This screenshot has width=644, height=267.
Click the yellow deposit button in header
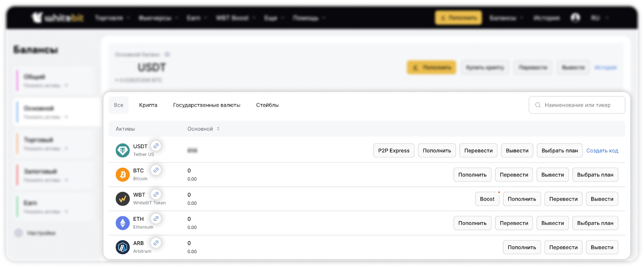coord(458,18)
